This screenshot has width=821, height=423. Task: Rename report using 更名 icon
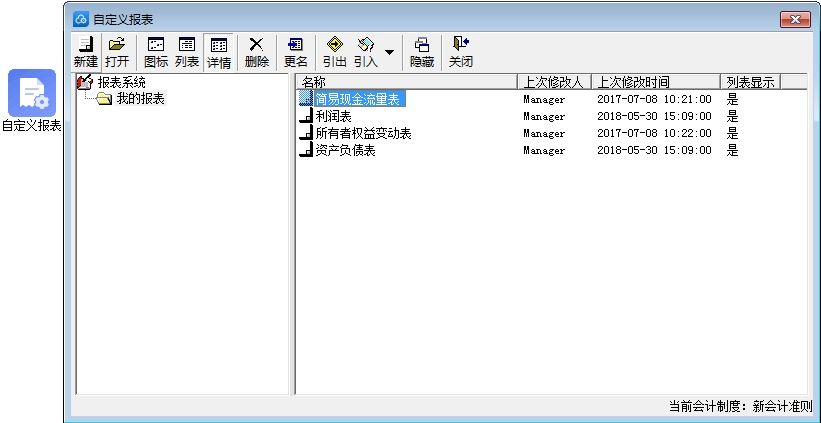point(296,52)
